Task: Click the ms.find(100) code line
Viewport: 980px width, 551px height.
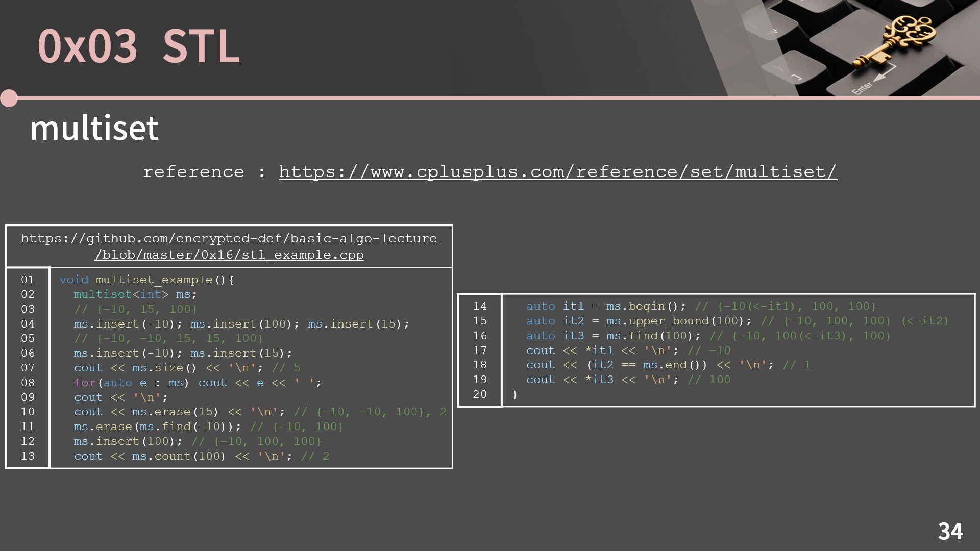Action: 708,336
